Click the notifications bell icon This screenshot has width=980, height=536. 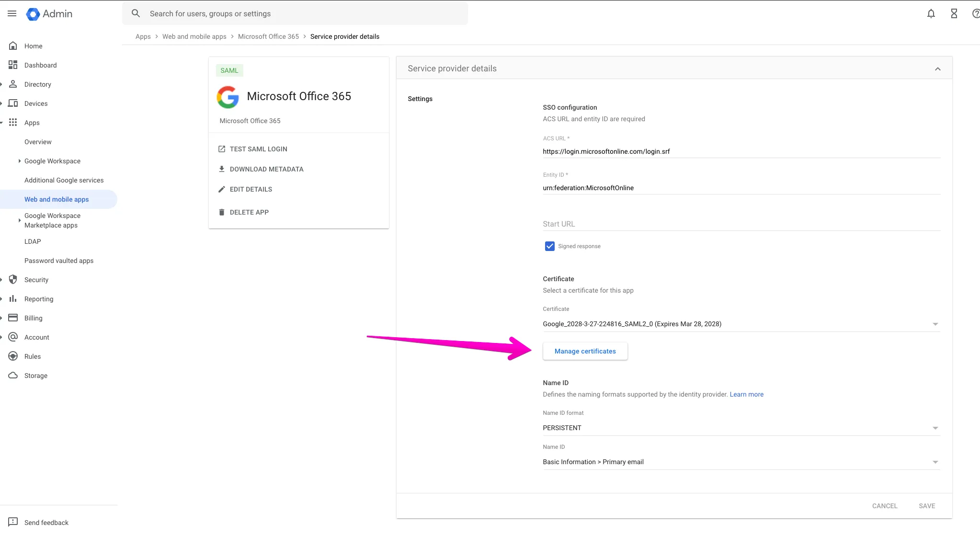tap(931, 13)
